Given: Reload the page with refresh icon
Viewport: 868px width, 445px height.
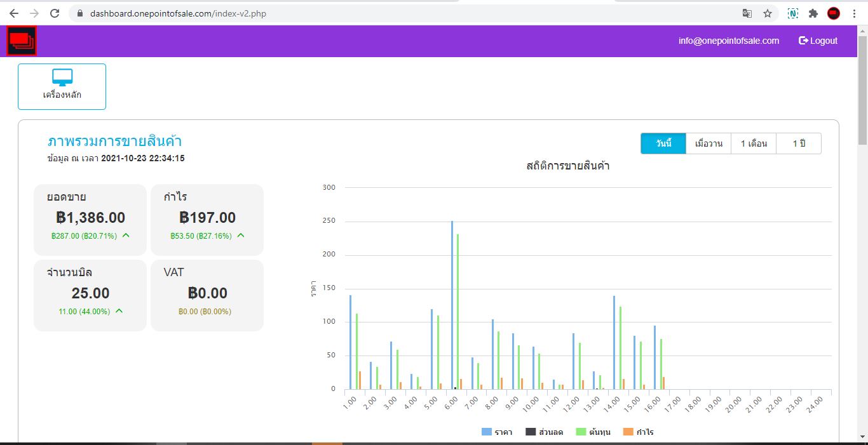Looking at the screenshot, I should 55,13.
